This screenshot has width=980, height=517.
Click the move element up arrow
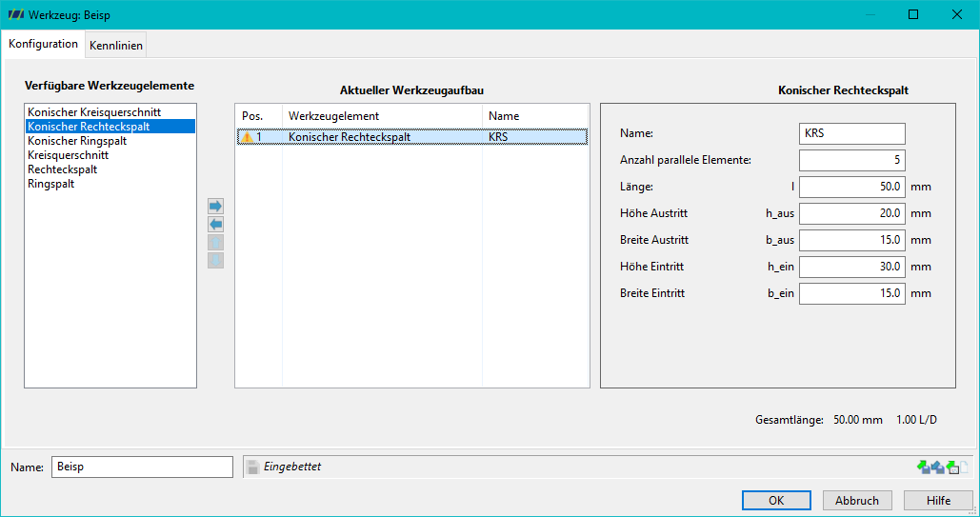click(215, 243)
